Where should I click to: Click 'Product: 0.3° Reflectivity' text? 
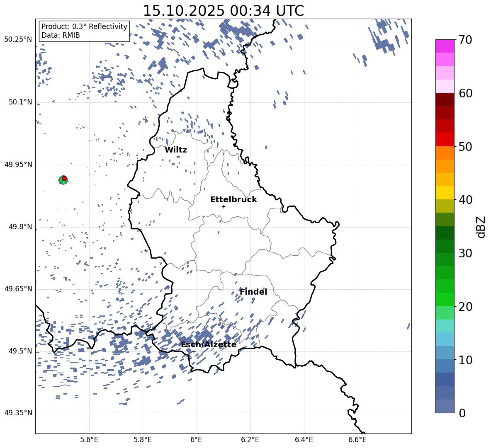(84, 27)
